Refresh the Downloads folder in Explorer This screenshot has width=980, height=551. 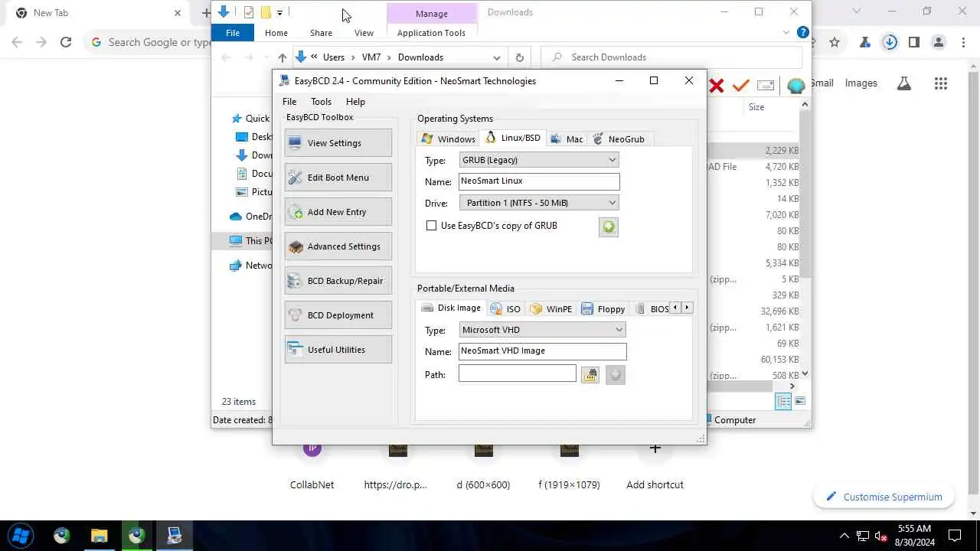click(519, 57)
